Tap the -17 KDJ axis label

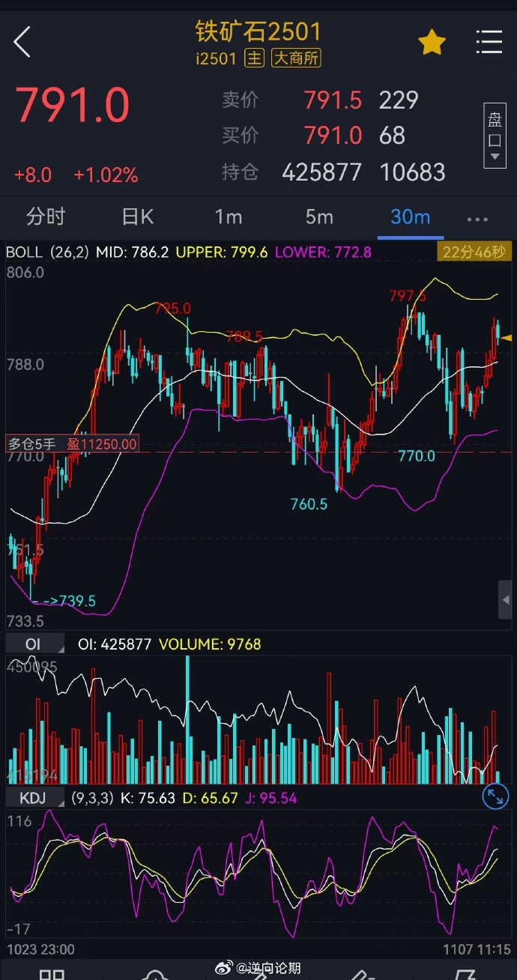pyautogui.click(x=19, y=930)
